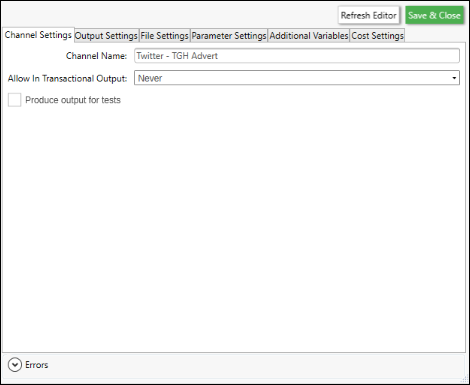470x385 pixels.
Task: Go to the Additional Variables tab
Action: (x=309, y=36)
